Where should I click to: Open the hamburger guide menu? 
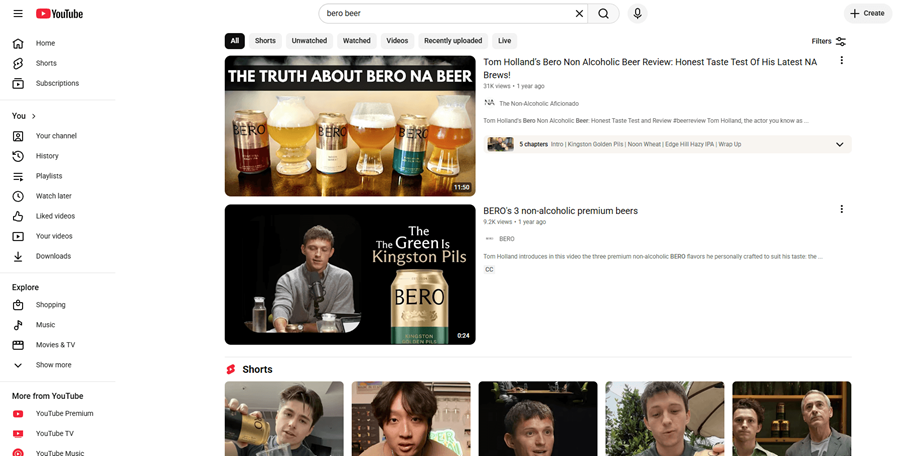coord(18,13)
